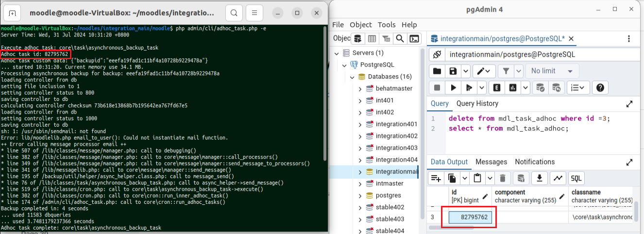The width and height of the screenshot is (644, 234).
Task: Open the Macros list icon
Action: click(x=578, y=88)
